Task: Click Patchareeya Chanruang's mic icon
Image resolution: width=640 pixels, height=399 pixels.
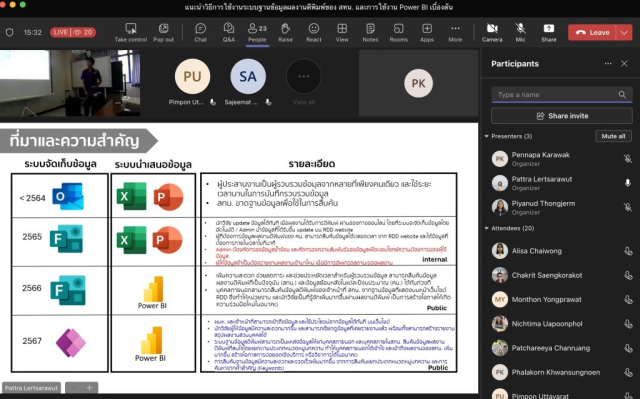Action: click(x=628, y=348)
